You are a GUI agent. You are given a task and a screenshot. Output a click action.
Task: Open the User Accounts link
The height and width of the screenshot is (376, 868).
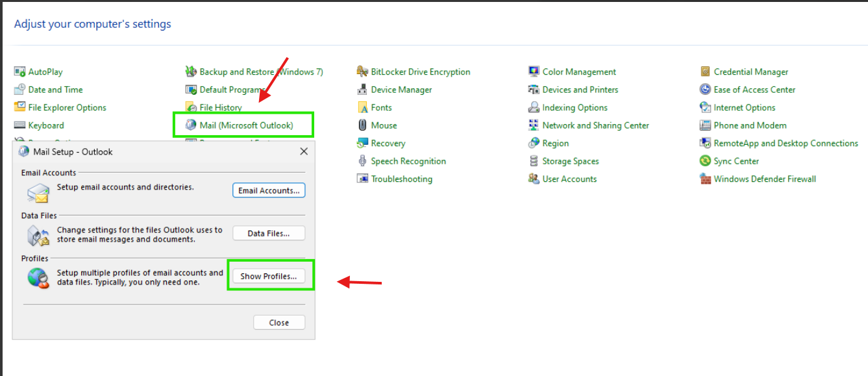coord(569,179)
